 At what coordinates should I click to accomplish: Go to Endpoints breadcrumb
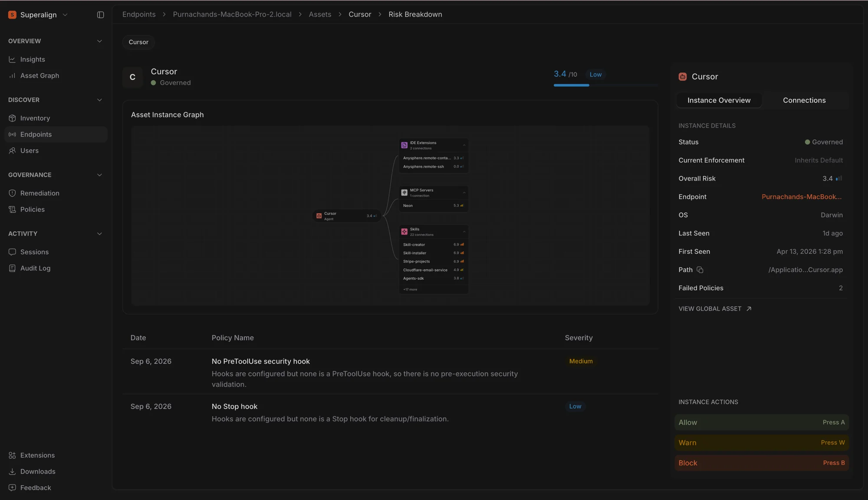pos(139,14)
